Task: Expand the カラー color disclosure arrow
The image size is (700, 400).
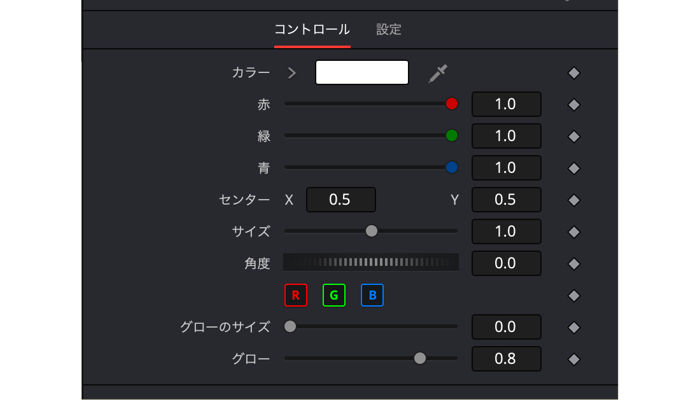Action: (292, 73)
